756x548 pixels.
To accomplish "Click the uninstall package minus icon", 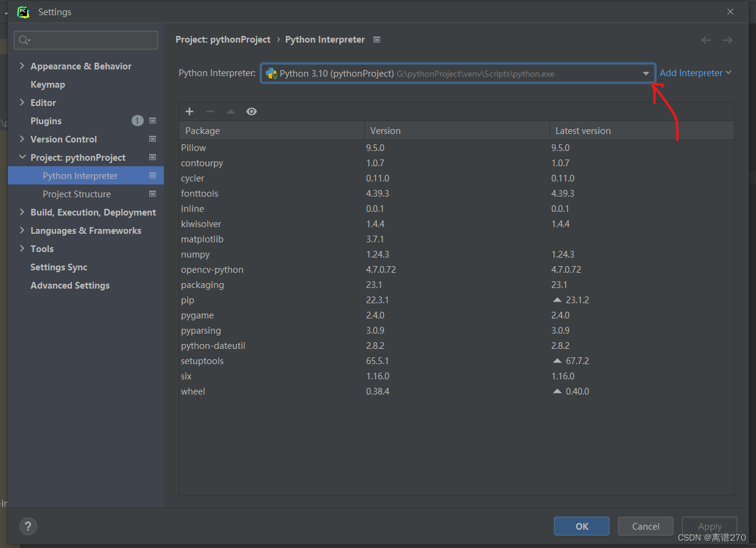I will coord(210,111).
